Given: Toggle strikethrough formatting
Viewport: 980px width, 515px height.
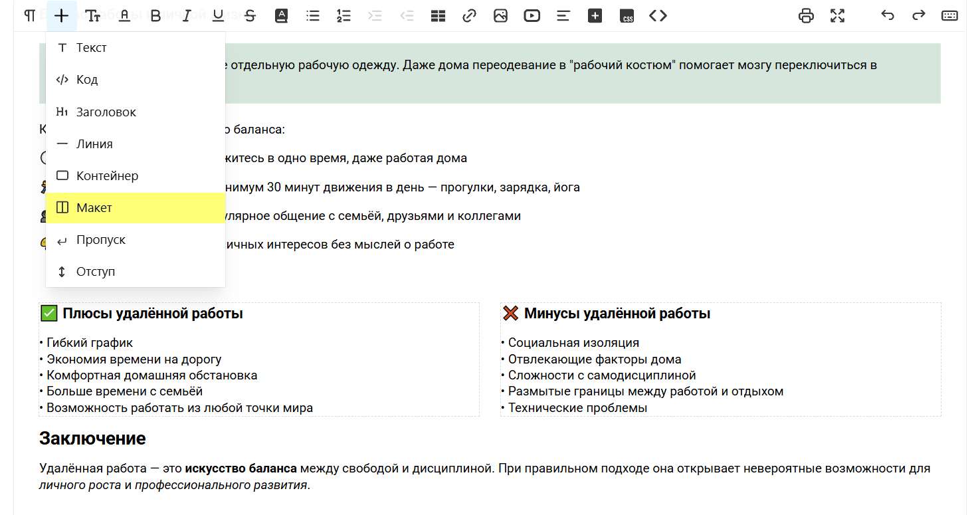Looking at the screenshot, I should (x=250, y=16).
